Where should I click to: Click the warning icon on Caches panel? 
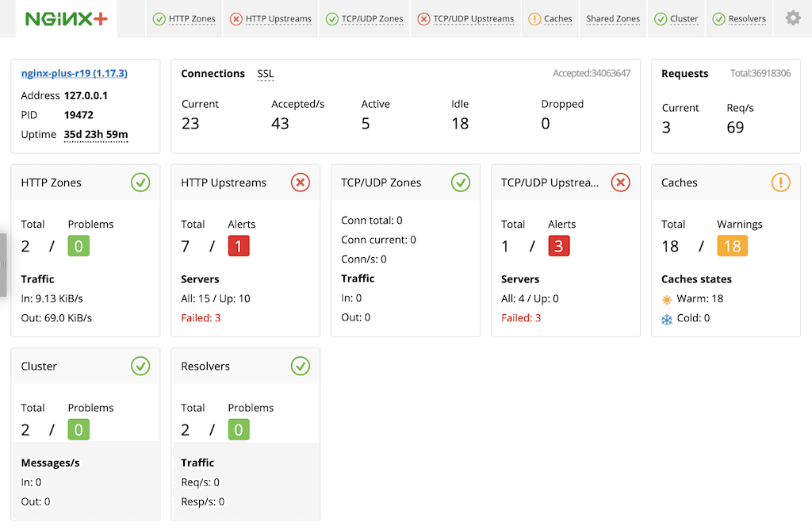click(780, 182)
